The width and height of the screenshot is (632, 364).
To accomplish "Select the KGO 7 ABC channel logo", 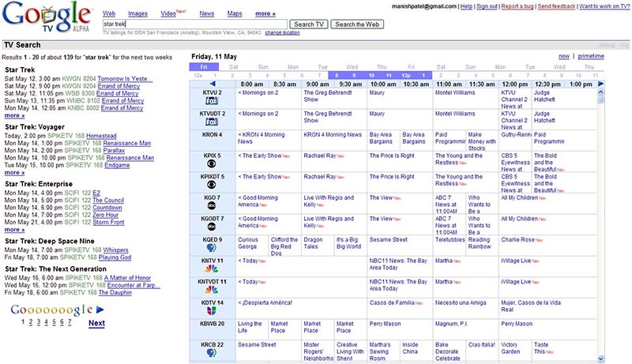I will [x=211, y=205].
